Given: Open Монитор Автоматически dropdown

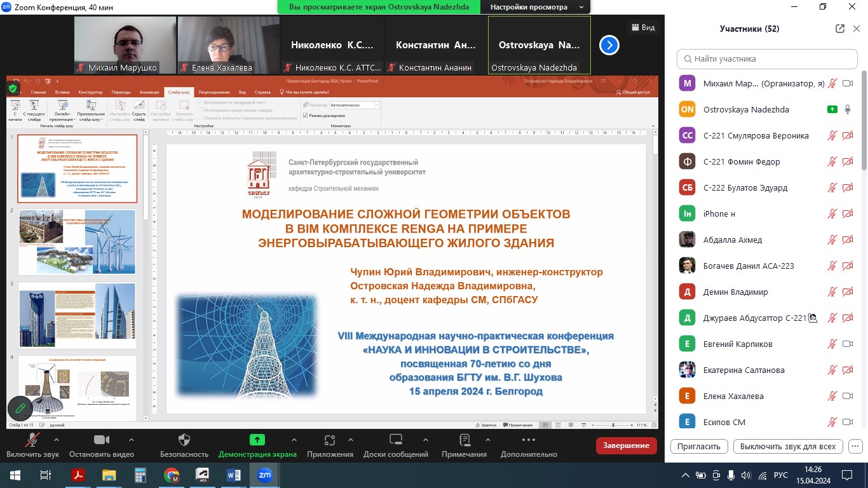Looking at the screenshot, I should click(x=354, y=105).
